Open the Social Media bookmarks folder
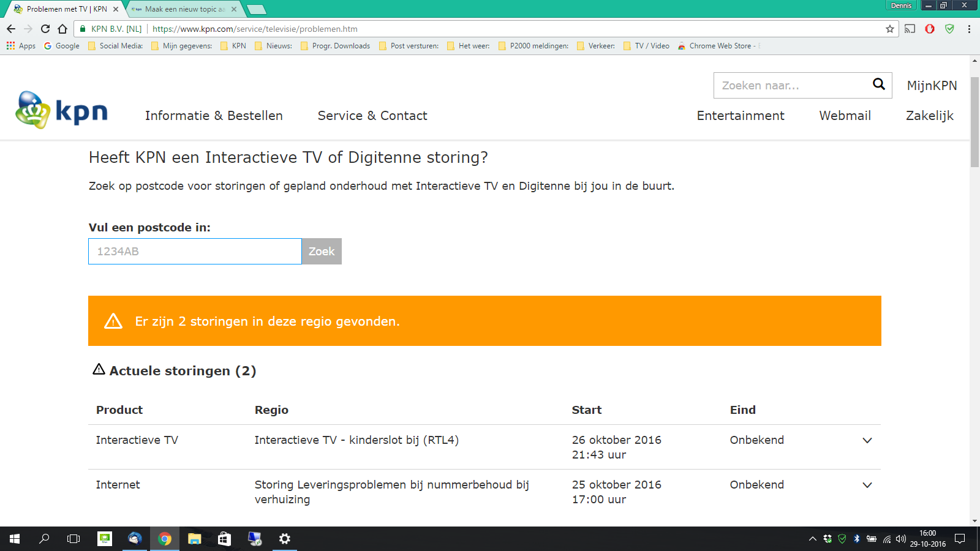This screenshot has height=551, width=980. tap(116, 46)
